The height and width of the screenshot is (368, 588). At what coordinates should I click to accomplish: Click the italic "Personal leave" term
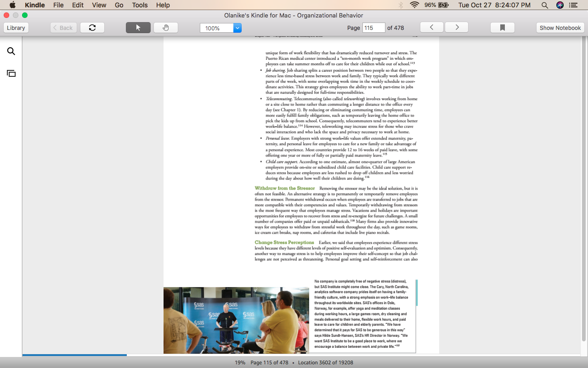pyautogui.click(x=277, y=138)
